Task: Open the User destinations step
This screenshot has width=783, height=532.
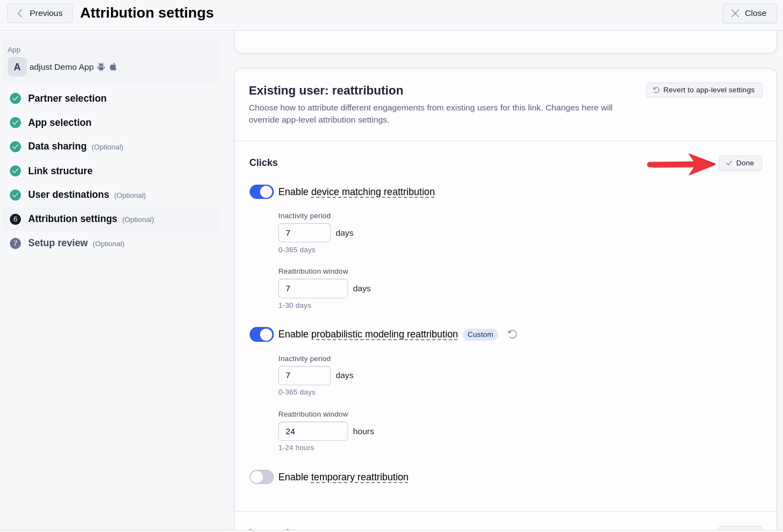Action: 69,195
